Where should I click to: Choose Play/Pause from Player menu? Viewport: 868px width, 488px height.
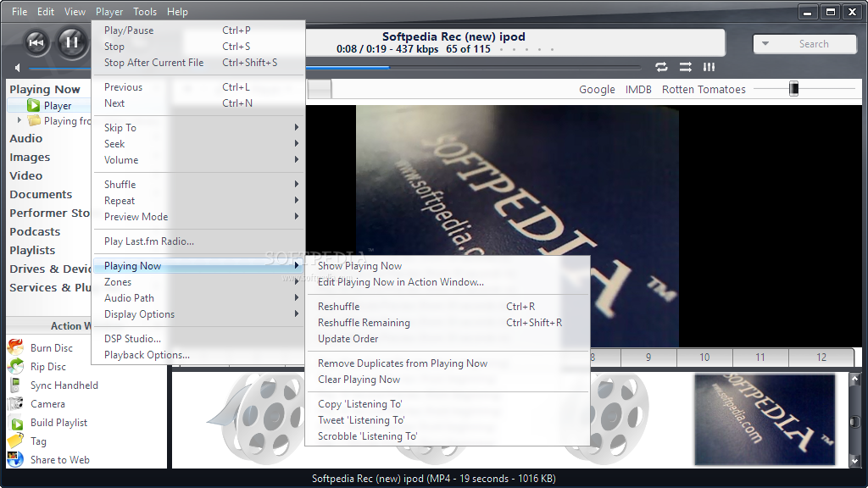(x=199, y=30)
